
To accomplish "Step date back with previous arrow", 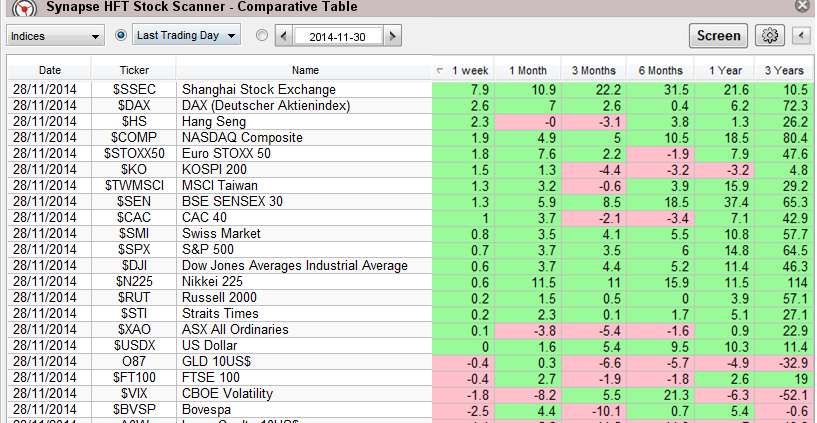I will pyautogui.click(x=284, y=36).
